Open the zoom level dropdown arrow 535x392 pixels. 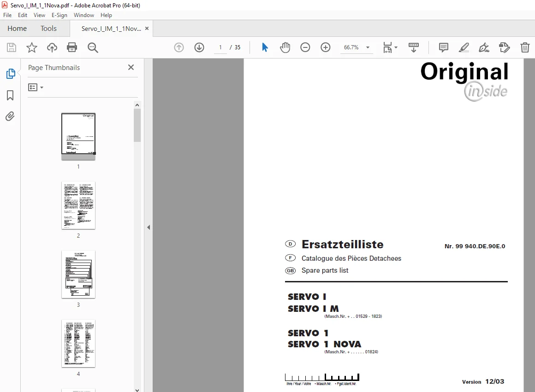coord(368,47)
